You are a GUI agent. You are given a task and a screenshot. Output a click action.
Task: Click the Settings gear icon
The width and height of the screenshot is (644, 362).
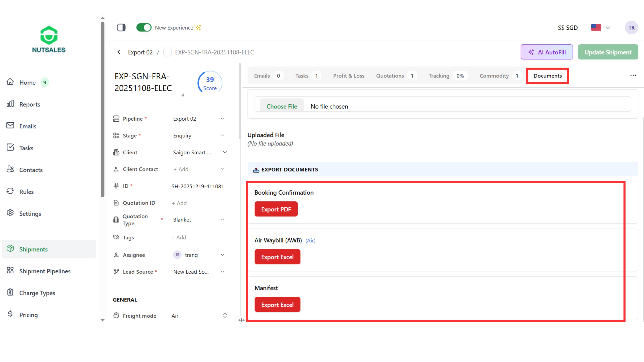coord(10,213)
